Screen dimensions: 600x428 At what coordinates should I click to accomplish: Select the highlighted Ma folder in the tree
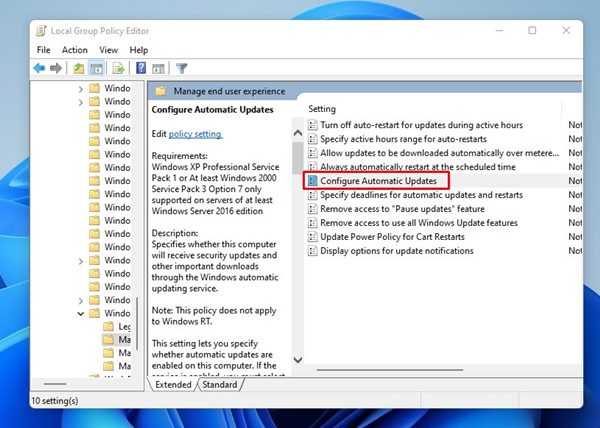[x=124, y=340]
